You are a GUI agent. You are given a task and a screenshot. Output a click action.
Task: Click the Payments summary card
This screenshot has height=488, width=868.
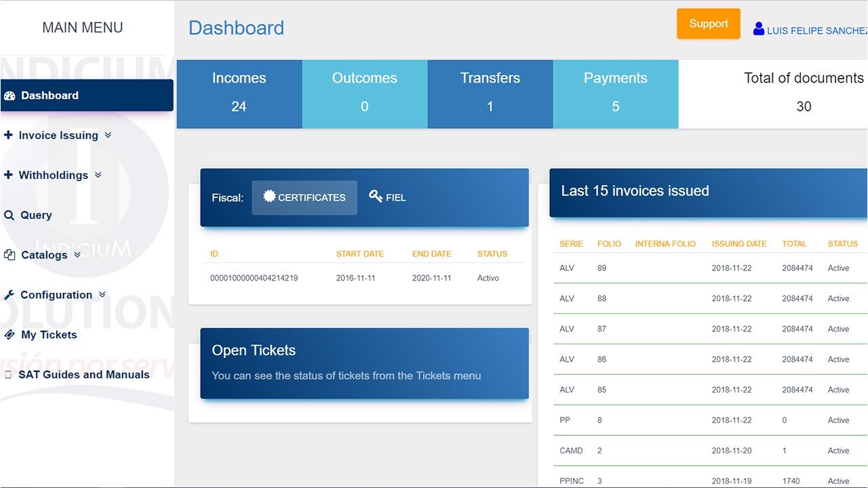(x=616, y=94)
